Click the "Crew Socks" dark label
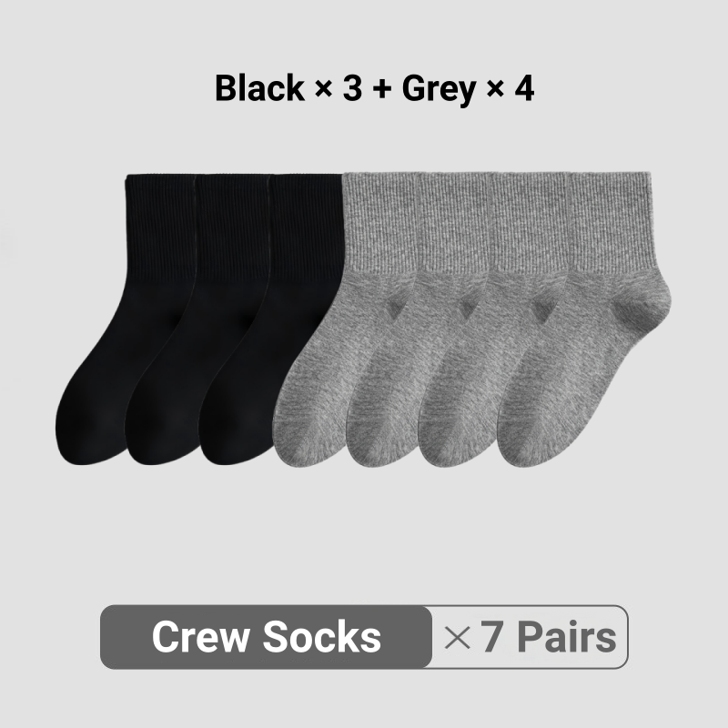The height and width of the screenshot is (728, 728). click(x=266, y=636)
